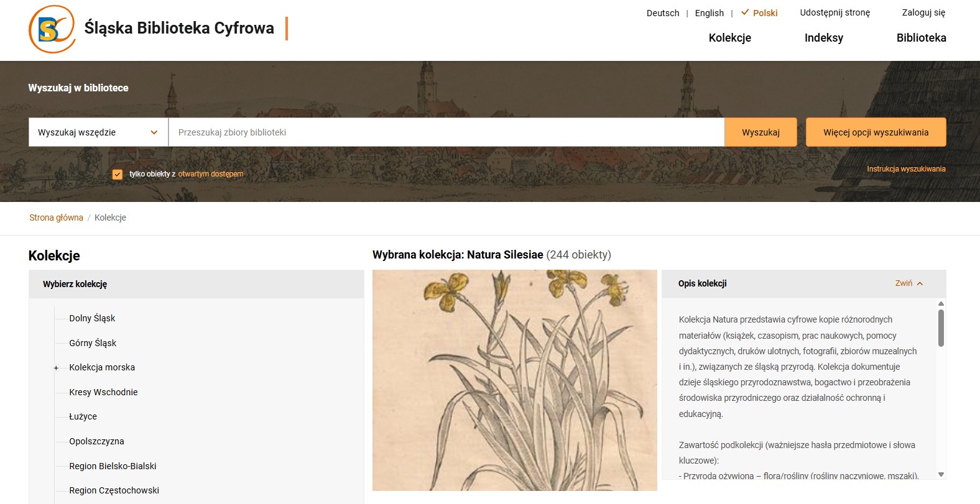Select the Kolekcja morska collection
The height and width of the screenshot is (504, 980).
point(102,367)
